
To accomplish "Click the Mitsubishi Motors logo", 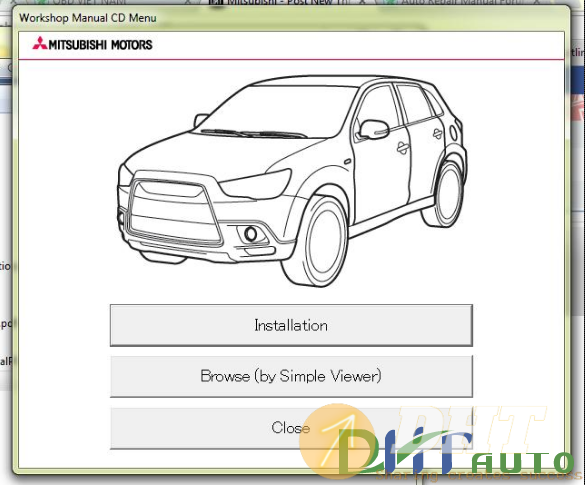I will click(93, 44).
